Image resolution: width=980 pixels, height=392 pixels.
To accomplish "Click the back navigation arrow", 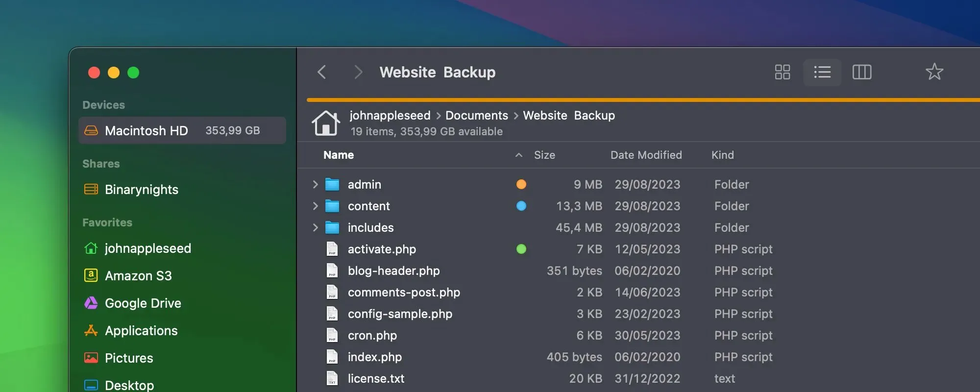I will pos(322,73).
